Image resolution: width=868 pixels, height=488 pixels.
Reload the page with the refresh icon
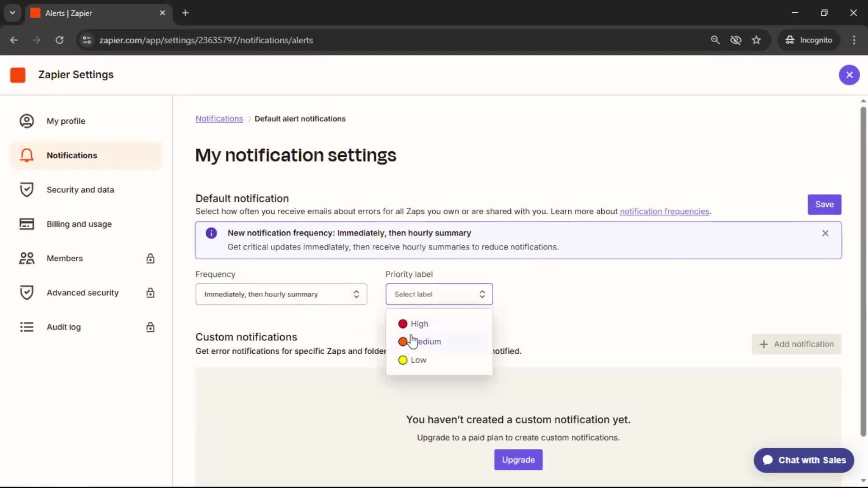tap(59, 40)
